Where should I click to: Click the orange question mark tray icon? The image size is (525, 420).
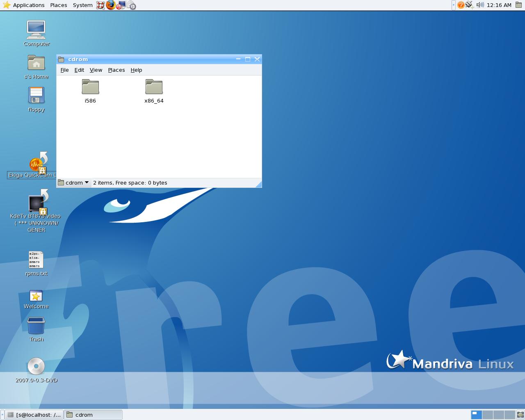coord(461,5)
